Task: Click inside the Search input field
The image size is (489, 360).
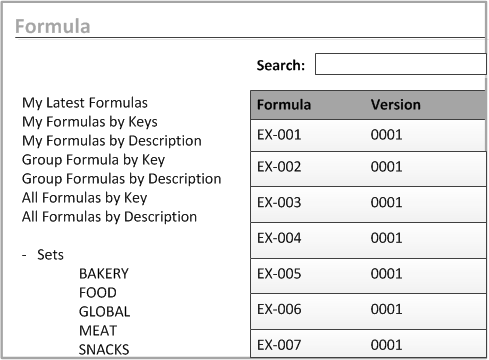Action: click(x=401, y=64)
